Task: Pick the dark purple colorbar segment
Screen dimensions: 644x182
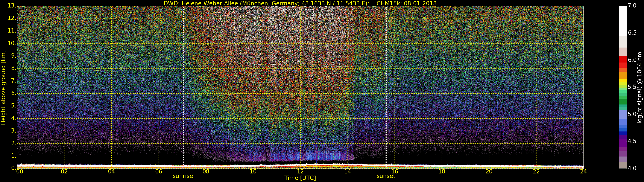Action: 623,141
